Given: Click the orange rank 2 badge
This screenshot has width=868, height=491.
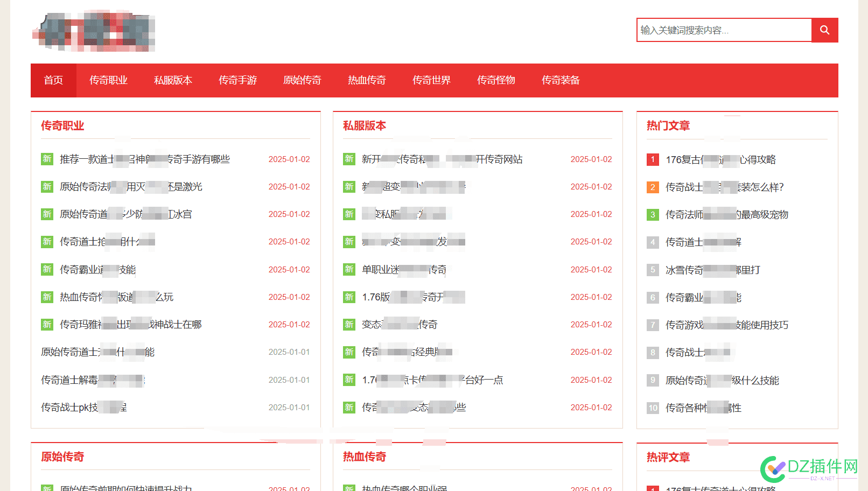Looking at the screenshot, I should click(x=653, y=187).
